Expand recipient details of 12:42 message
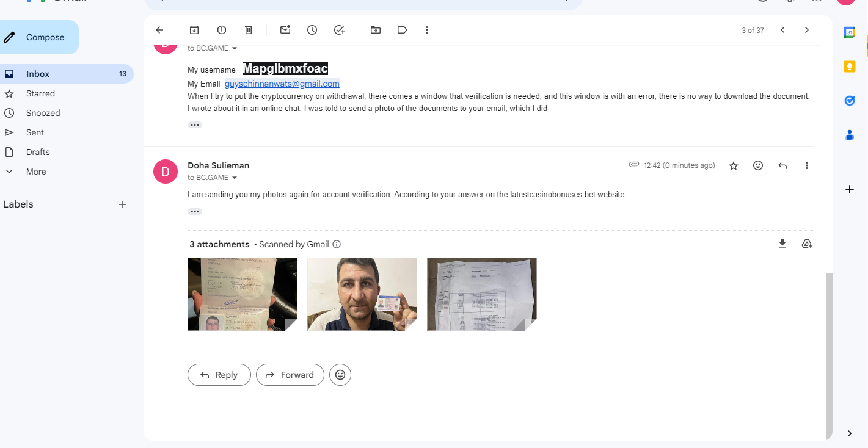This screenshot has height=448, width=868. pyautogui.click(x=235, y=178)
